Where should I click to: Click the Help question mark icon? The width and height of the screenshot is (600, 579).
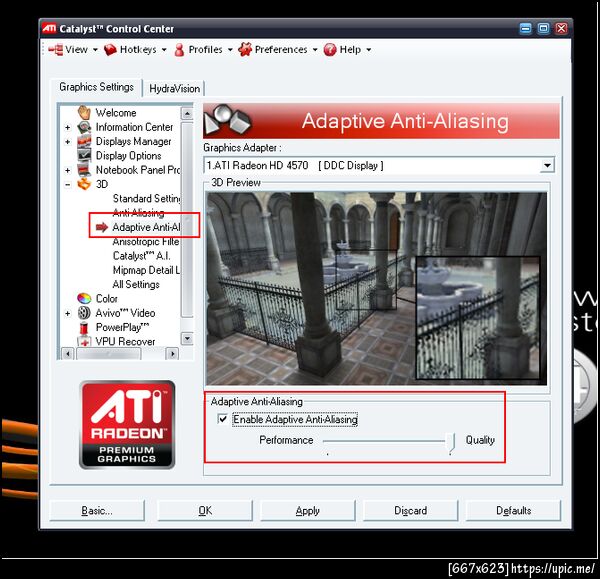[x=330, y=50]
